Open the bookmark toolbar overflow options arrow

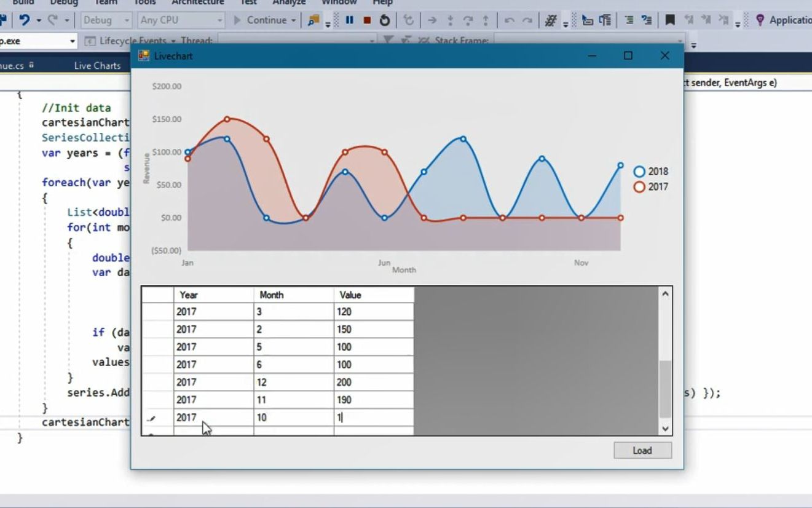[x=738, y=25]
